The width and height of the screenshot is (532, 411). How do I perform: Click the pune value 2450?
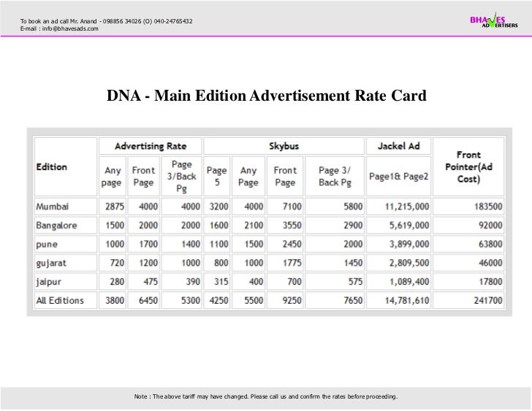(292, 244)
